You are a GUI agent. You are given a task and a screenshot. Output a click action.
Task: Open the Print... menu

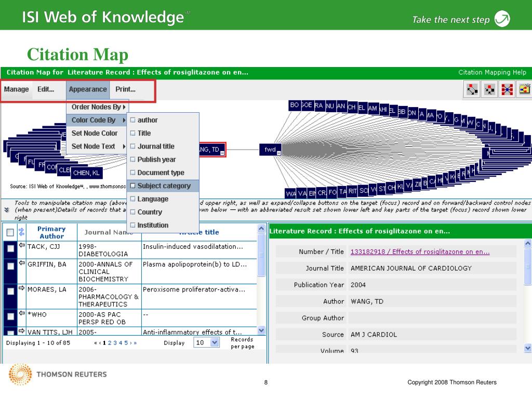[x=125, y=89]
